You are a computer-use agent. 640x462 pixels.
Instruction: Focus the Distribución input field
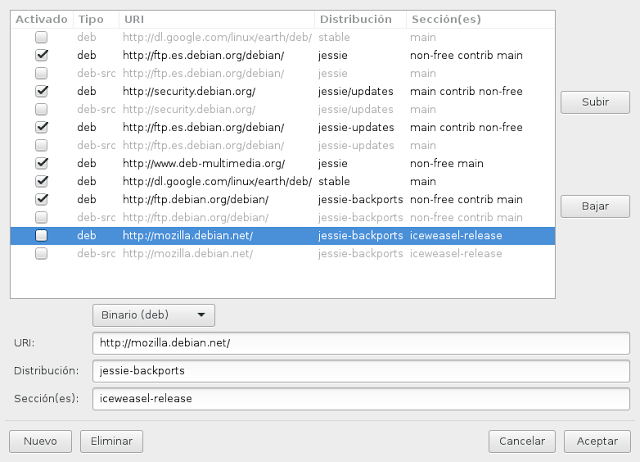[360, 371]
